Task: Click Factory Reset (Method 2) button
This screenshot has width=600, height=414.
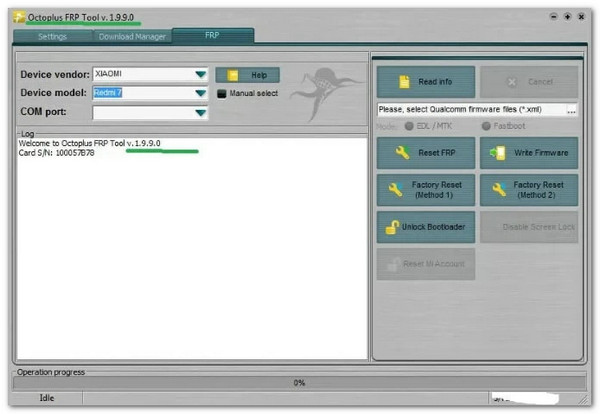Action: (x=529, y=190)
